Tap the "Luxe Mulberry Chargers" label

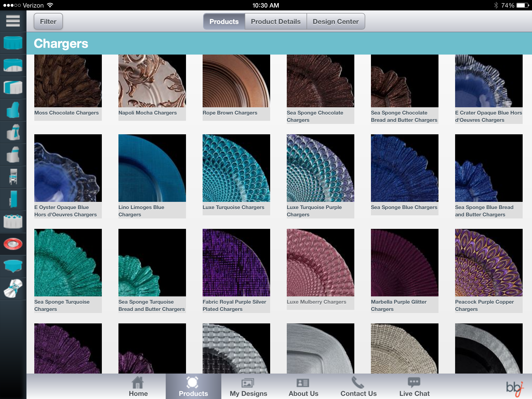point(316,302)
